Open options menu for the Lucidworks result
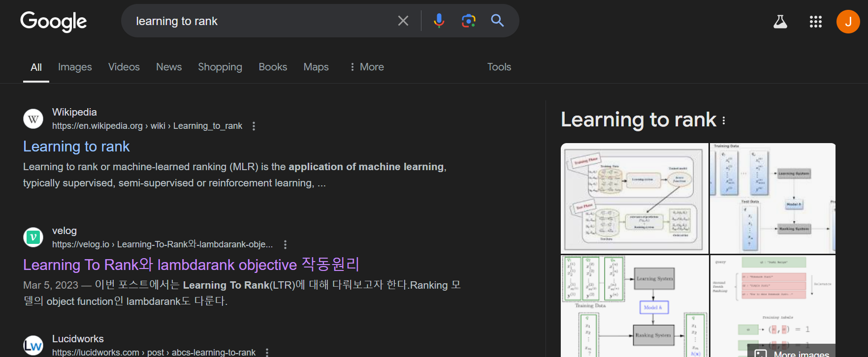Image resolution: width=868 pixels, height=357 pixels. [x=267, y=352]
